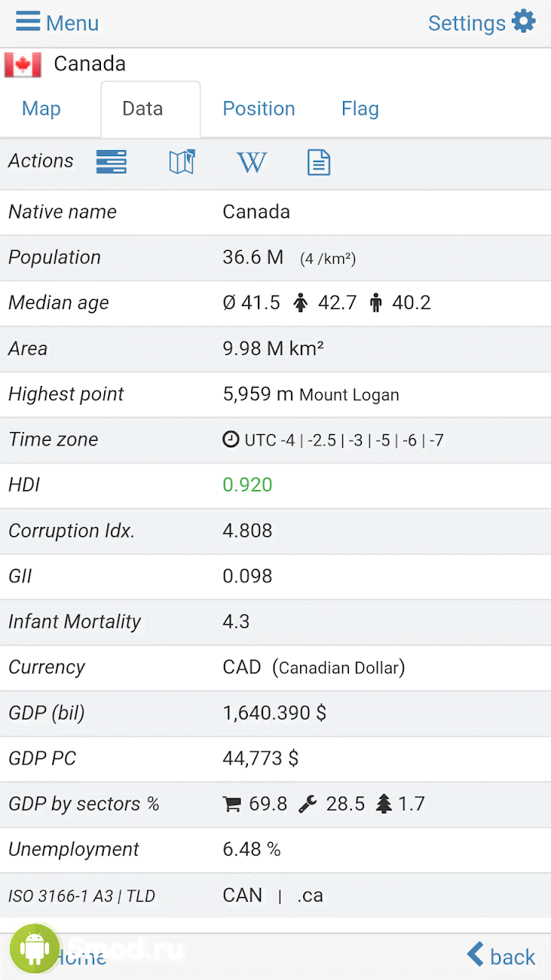Tap the Mount Logan highest point text
This screenshot has width=551, height=980.
pyautogui.click(x=349, y=394)
